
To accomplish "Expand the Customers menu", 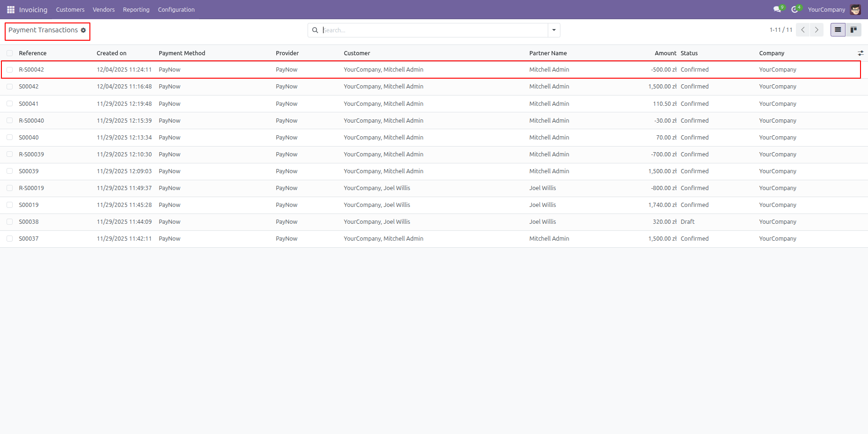I will [x=70, y=9].
